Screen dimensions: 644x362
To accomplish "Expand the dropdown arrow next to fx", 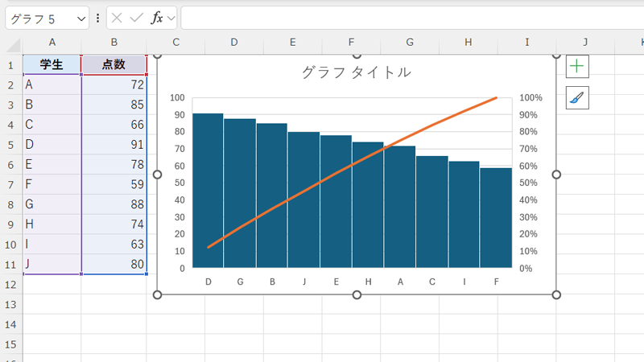I will tap(171, 18).
